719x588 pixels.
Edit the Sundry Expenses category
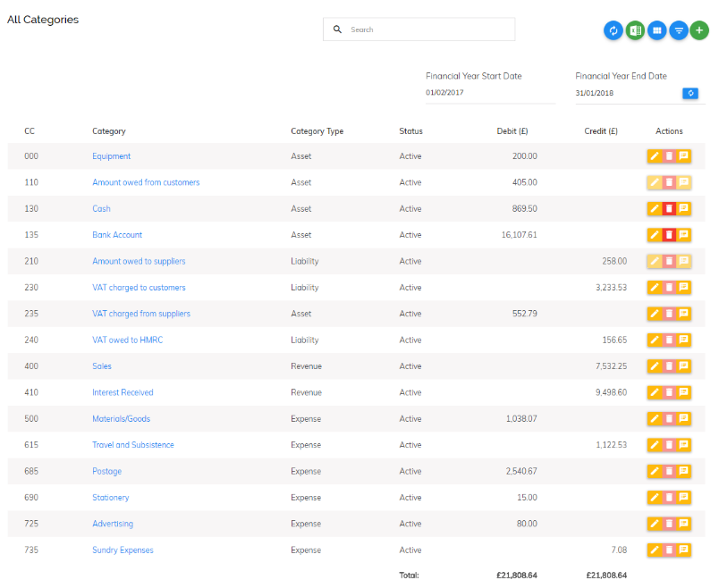[655, 550]
